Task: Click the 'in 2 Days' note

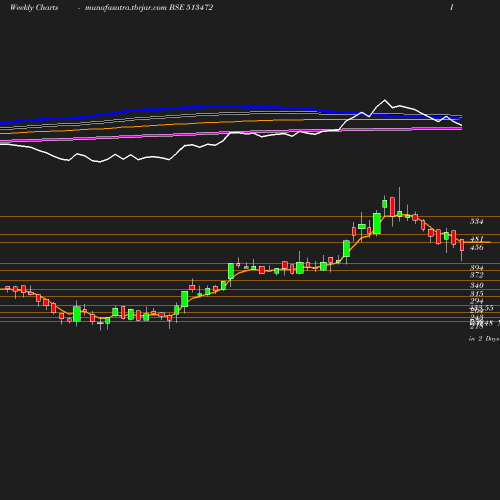Action: pos(484,339)
